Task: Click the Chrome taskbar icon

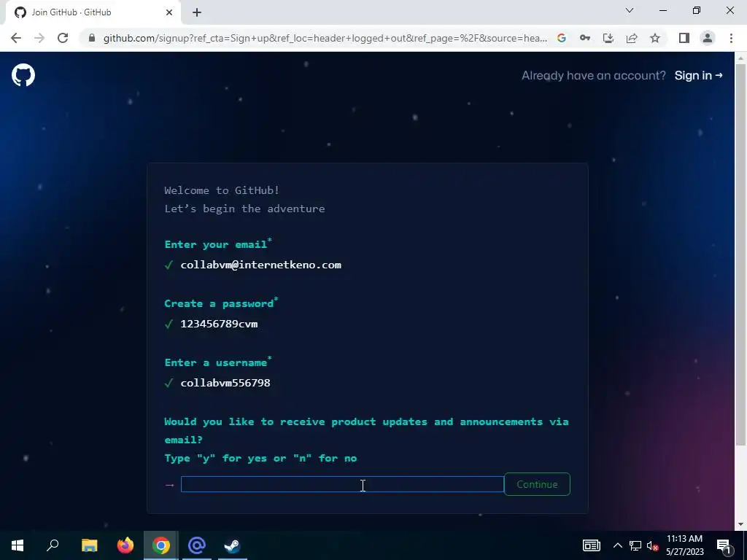Action: (161, 545)
